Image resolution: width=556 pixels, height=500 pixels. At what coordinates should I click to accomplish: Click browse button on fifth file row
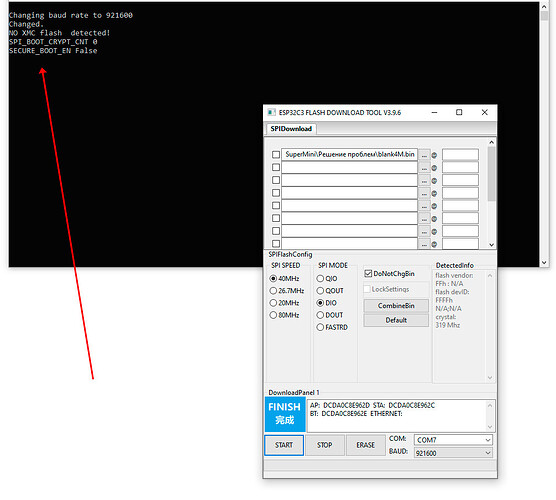tap(424, 206)
